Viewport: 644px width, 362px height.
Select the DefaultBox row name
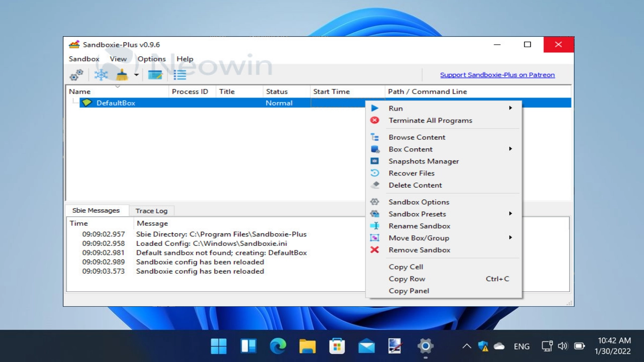(x=116, y=103)
